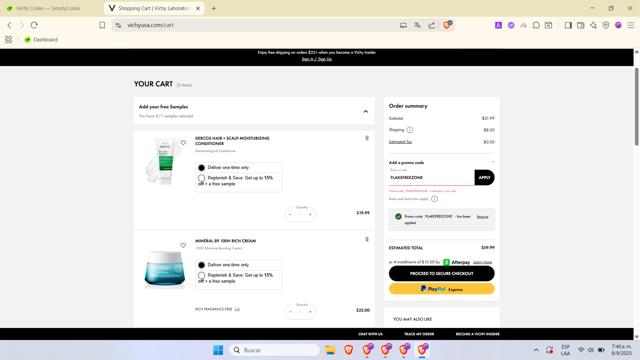The image size is (640, 360).
Task: Decrease quantity of Dercos conditioner
Action: point(290,215)
